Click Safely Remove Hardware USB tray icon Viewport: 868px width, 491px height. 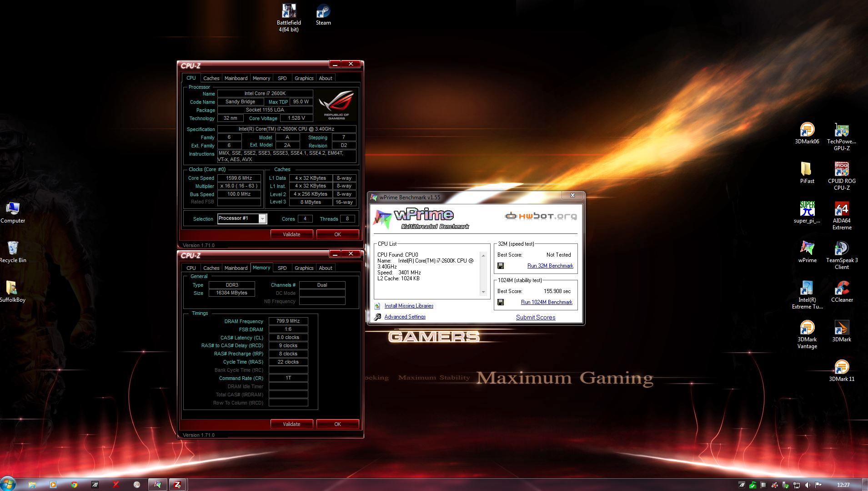786,485
